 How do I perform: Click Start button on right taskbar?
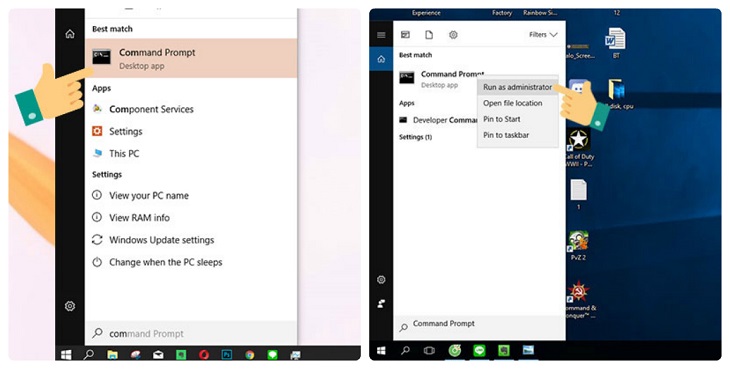[x=381, y=350]
